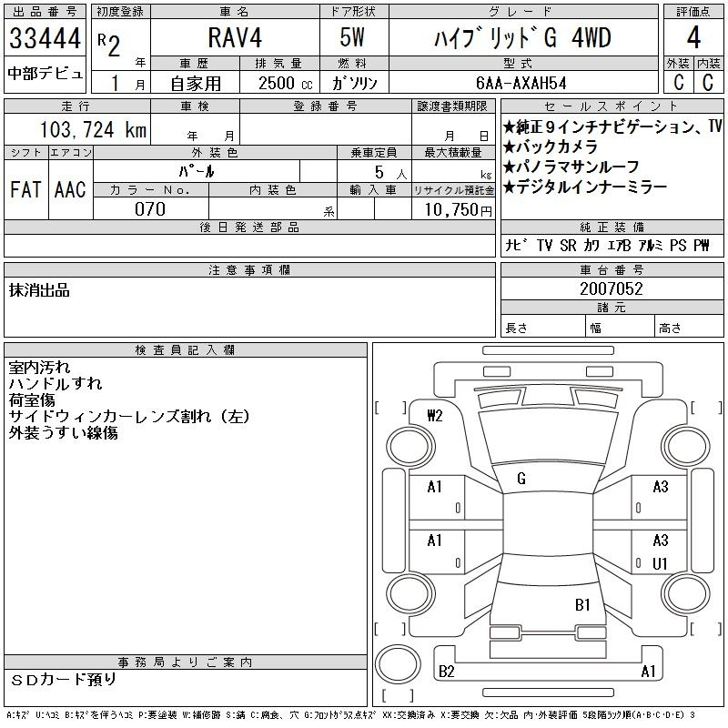Click the RAV4 car name field
Screen dimensions: 728x728
coord(233,39)
